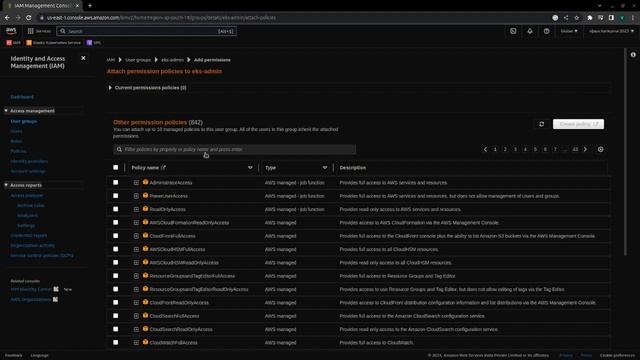Open the Policy name column sort dropdown
The height and width of the screenshot is (360, 640).
[x=250, y=168]
